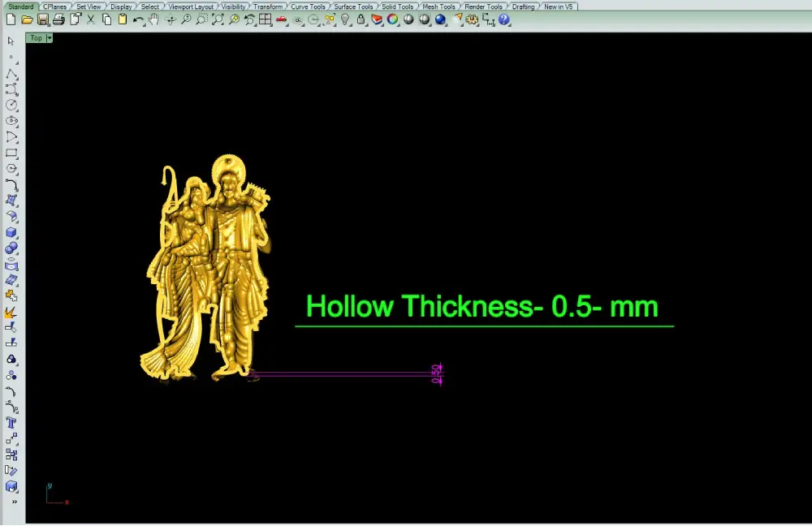Switch to the Mesh Tools tab
The height and width of the screenshot is (526, 812).
coord(438,6)
